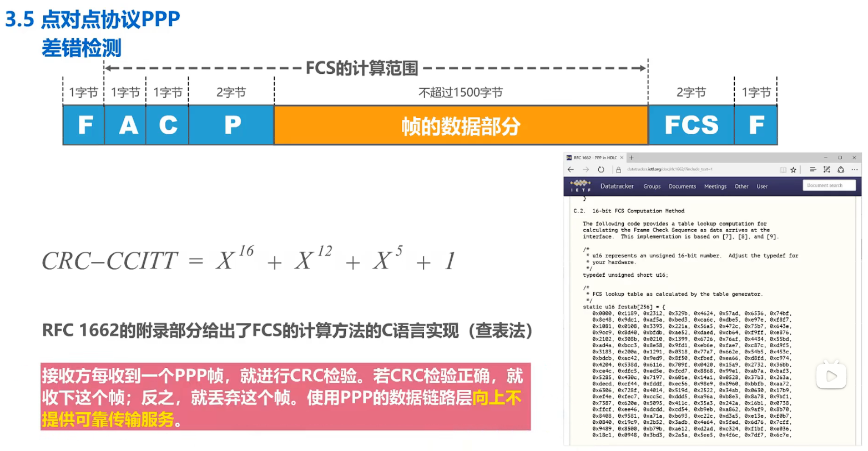The height and width of the screenshot is (451, 868).
Task: Refresh the RFC 1662 page
Action: (x=601, y=170)
